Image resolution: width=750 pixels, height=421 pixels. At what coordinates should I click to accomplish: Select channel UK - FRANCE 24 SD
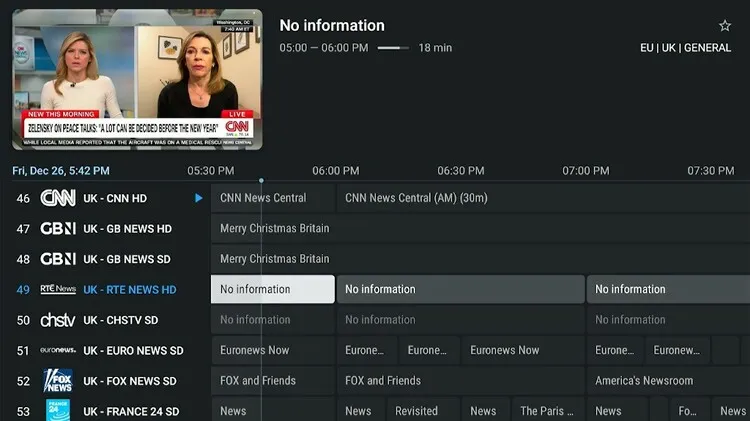(x=131, y=411)
